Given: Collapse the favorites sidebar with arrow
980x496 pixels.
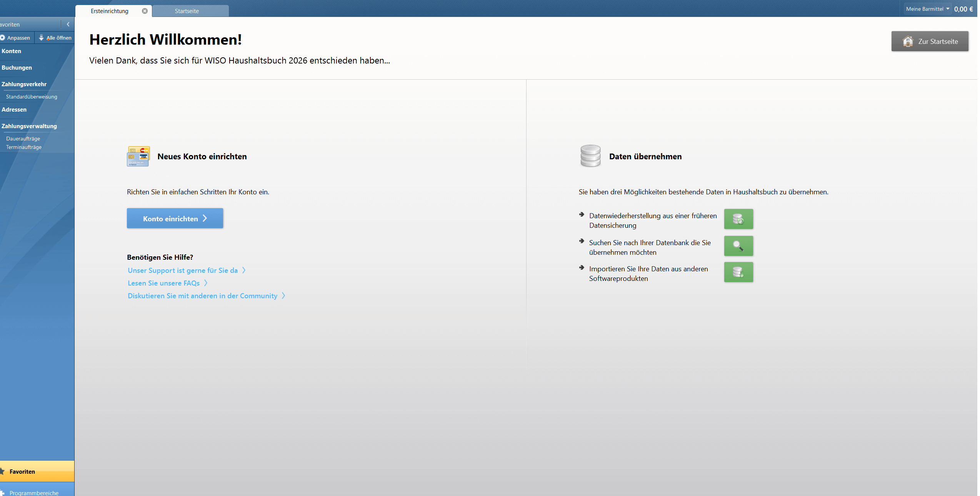Looking at the screenshot, I should pos(68,24).
